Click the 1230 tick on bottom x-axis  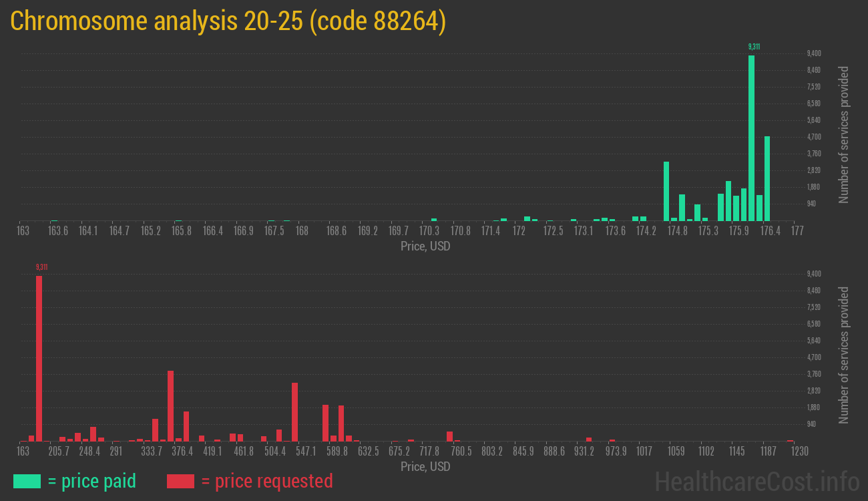799,452
